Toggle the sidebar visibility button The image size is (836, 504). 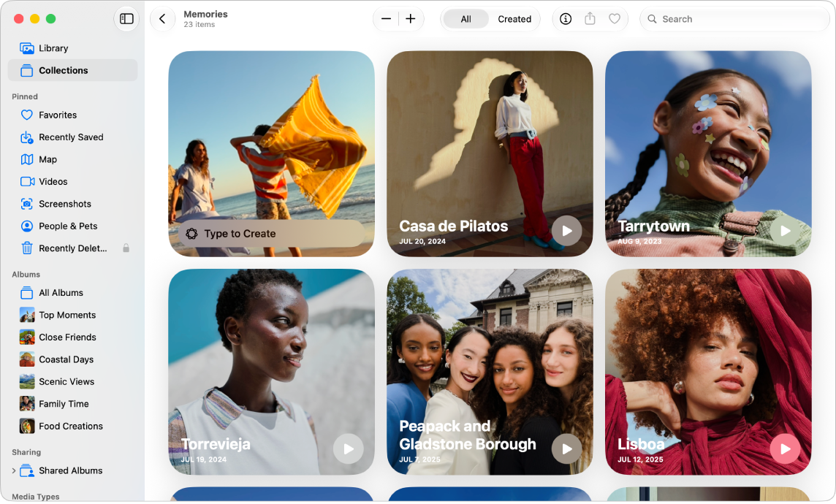pyautogui.click(x=126, y=19)
